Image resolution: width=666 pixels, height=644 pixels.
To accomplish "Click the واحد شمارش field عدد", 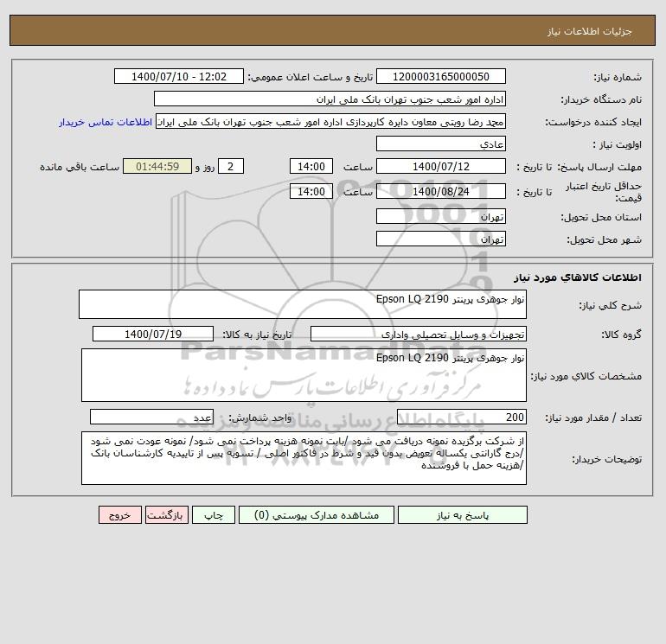I will click(x=151, y=417).
